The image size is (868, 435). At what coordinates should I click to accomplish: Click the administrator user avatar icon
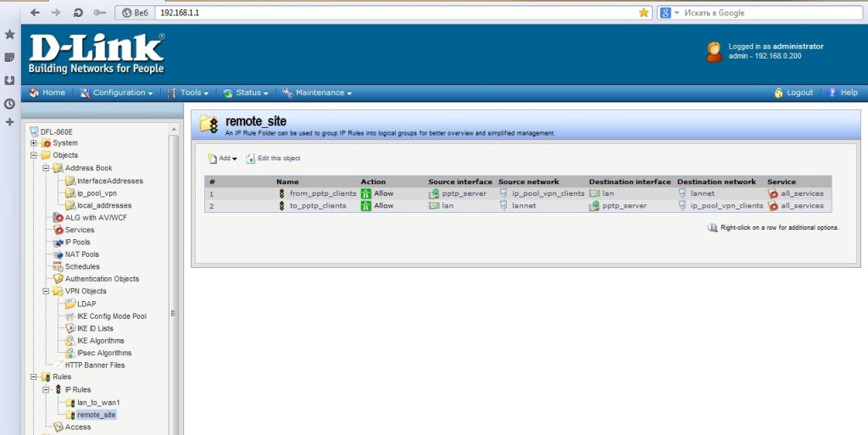(x=714, y=52)
